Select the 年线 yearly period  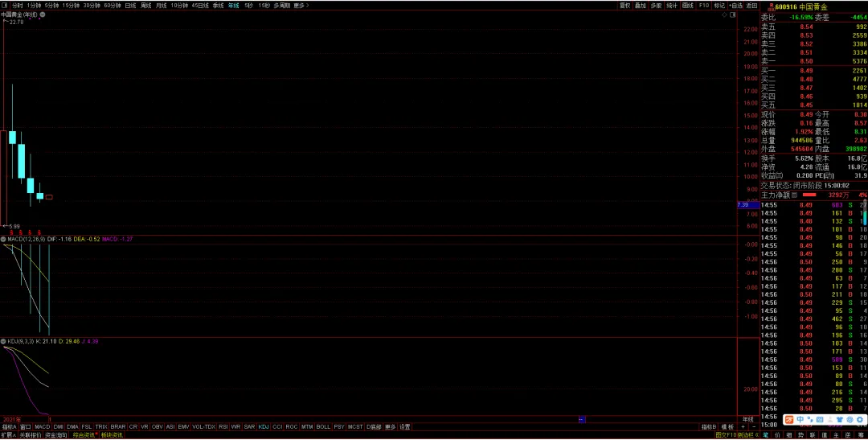pos(234,5)
